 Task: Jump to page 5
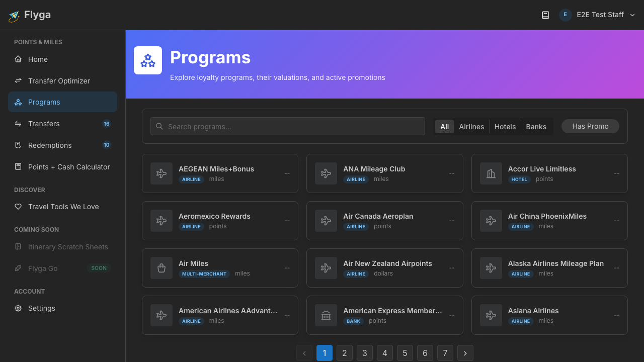405,353
